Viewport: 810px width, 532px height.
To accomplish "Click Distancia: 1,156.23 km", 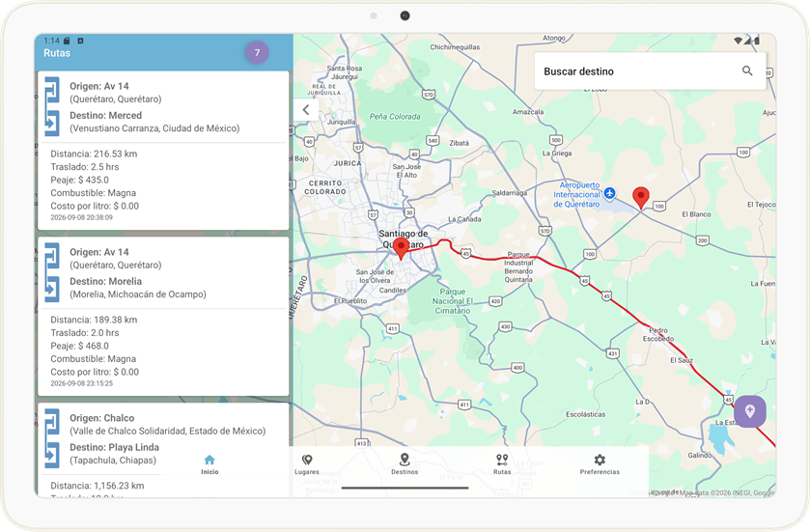I will (x=98, y=486).
